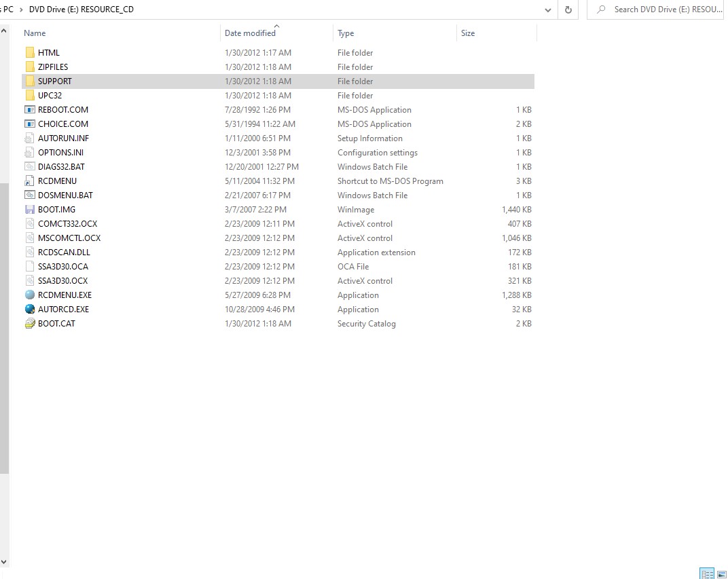
Task: Click the REBOOT.COM application icon
Action: tap(29, 110)
